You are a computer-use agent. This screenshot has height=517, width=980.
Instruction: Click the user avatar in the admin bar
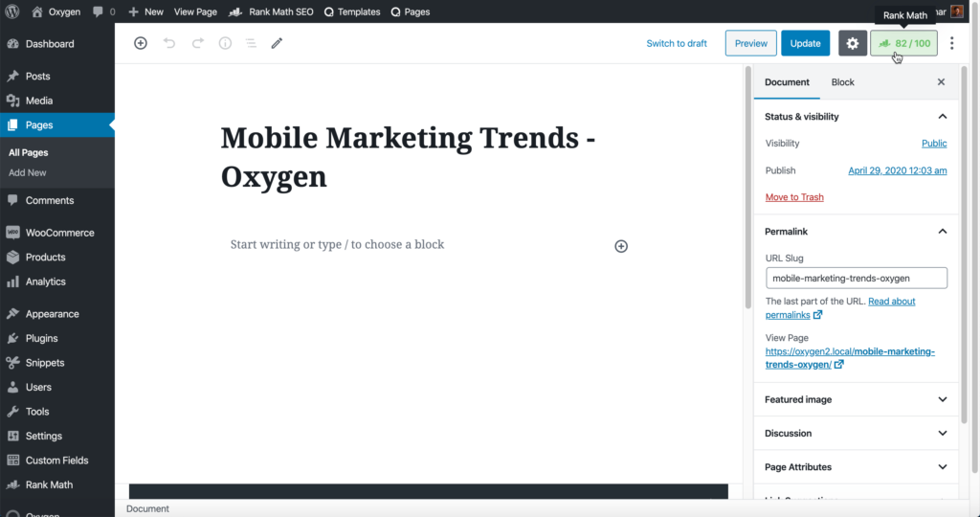(x=957, y=11)
